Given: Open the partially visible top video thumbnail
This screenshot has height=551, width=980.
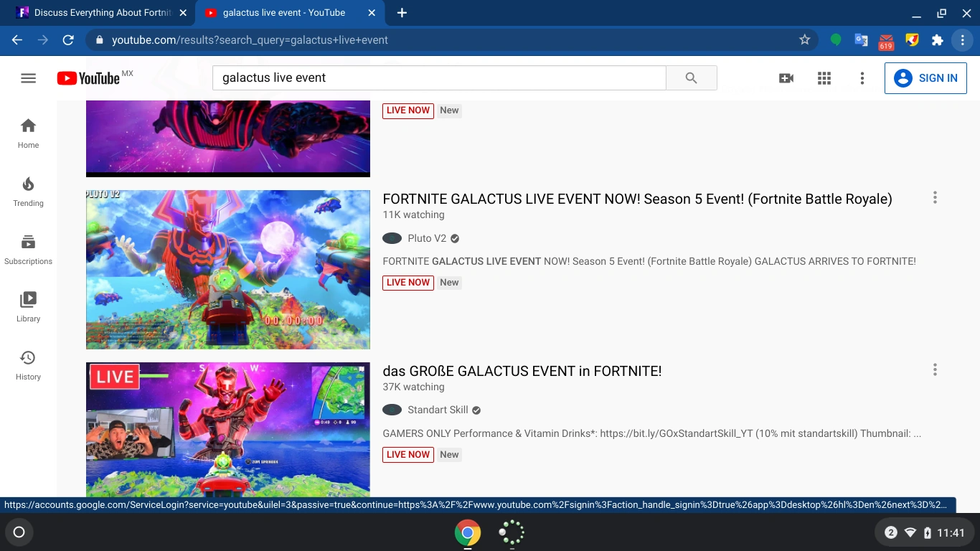Looking at the screenshot, I should [228, 138].
